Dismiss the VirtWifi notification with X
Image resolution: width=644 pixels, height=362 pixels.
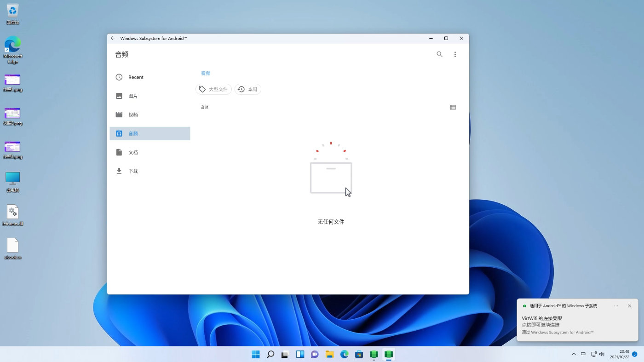click(x=630, y=306)
